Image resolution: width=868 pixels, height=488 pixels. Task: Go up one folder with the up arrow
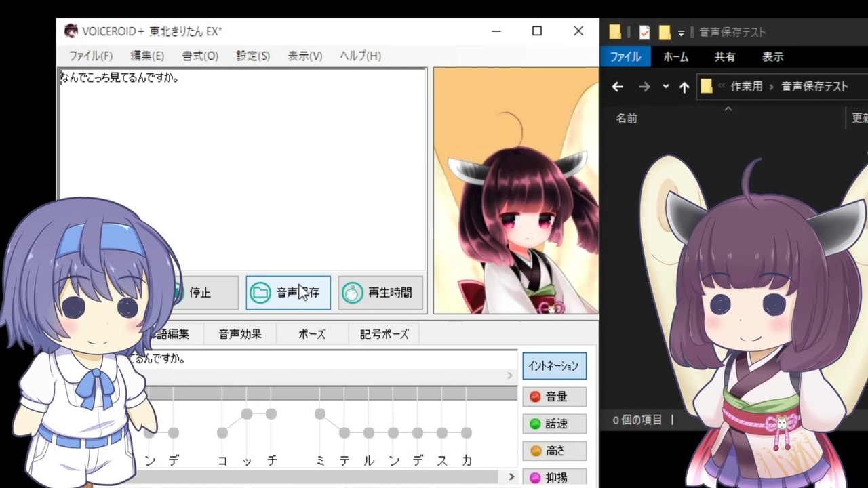(684, 87)
